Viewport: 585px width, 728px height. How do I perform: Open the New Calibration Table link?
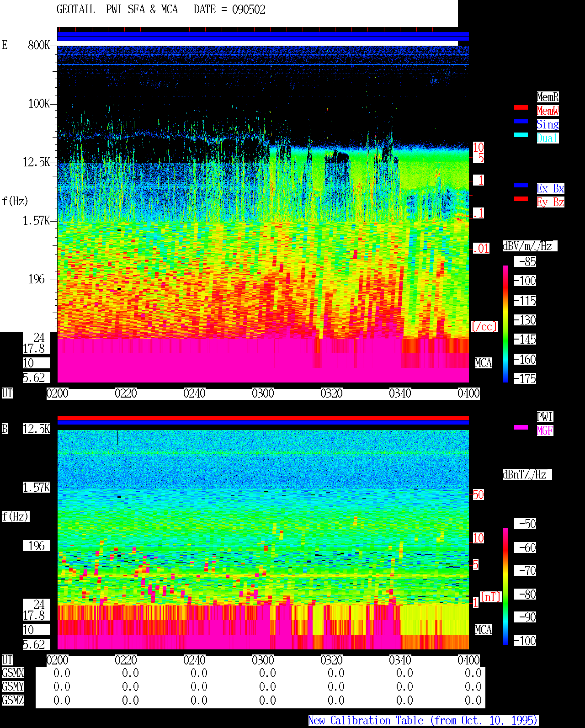(x=423, y=721)
